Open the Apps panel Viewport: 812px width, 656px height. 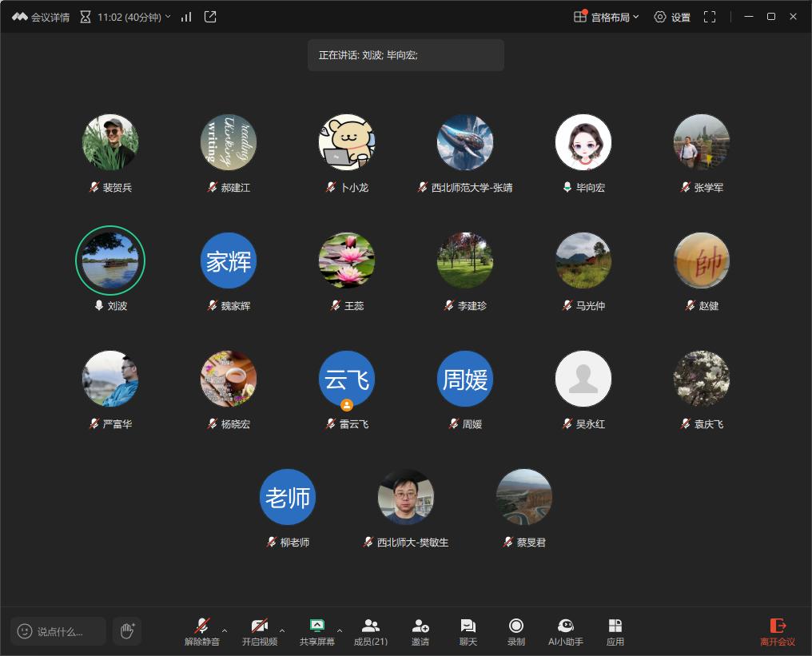click(x=615, y=631)
